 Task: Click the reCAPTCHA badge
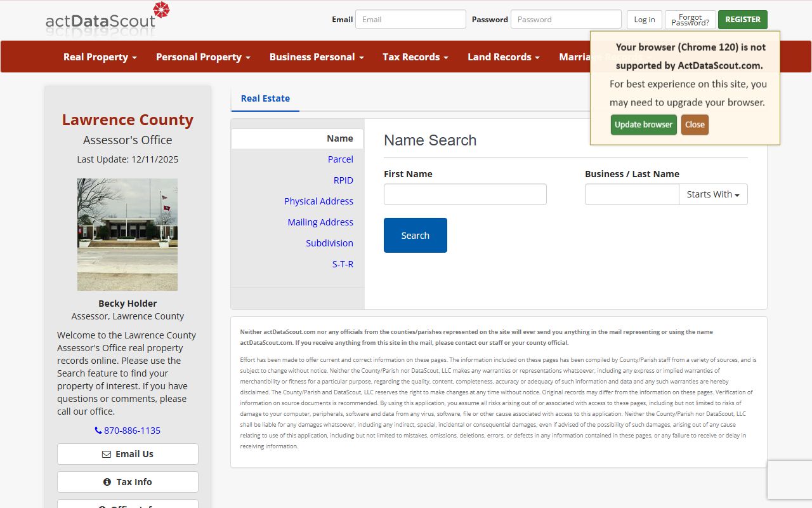(790, 480)
